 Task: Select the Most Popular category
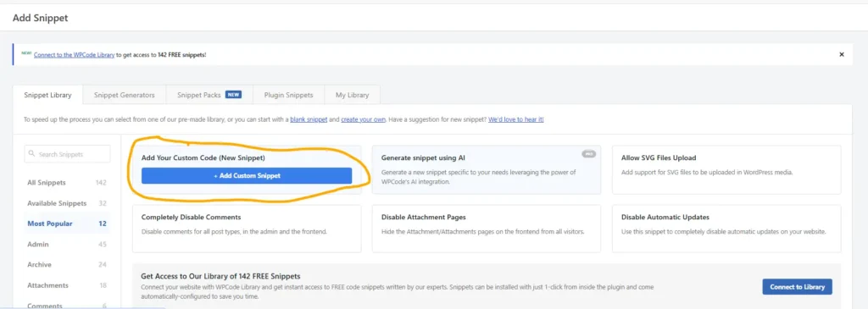67,223
